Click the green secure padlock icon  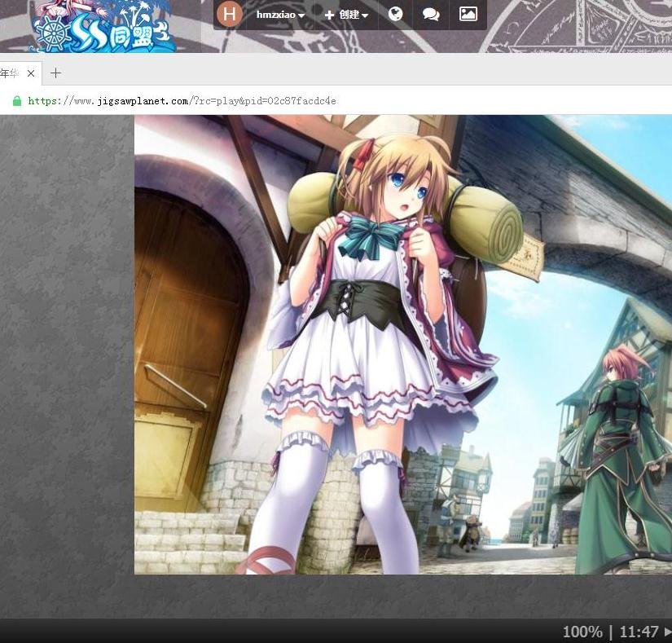coord(17,101)
